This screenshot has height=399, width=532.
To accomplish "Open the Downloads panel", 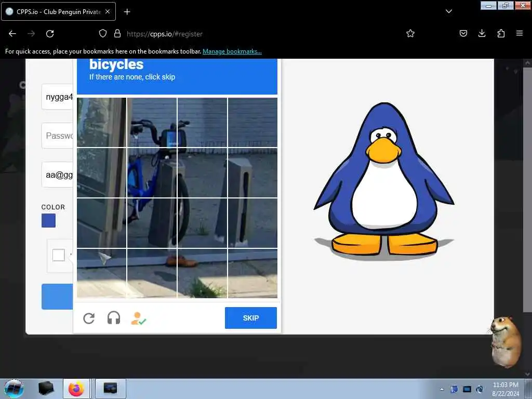I will [x=482, y=33].
